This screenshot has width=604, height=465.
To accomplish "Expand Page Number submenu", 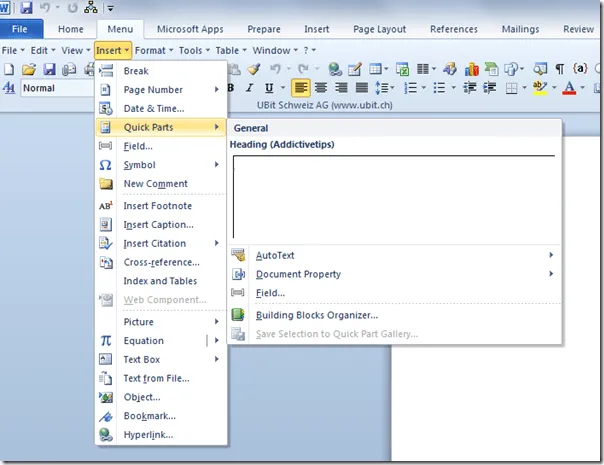I will point(161,90).
